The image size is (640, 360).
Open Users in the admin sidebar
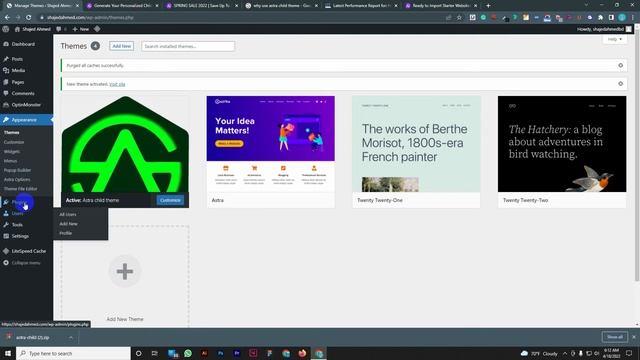17,213
